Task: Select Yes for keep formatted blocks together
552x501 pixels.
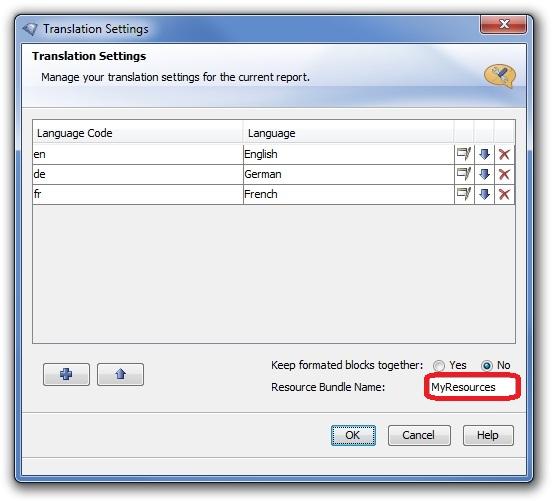Action: (439, 366)
